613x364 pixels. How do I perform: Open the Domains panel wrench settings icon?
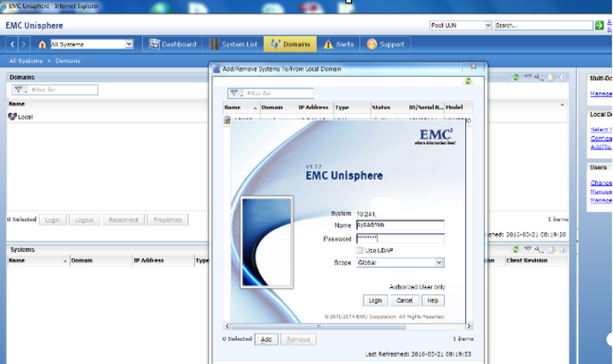click(x=540, y=77)
